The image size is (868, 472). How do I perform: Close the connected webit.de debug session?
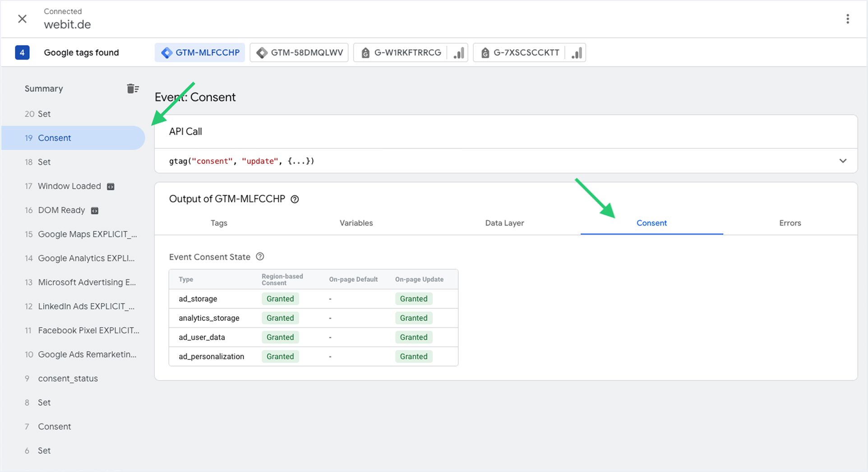tap(22, 18)
